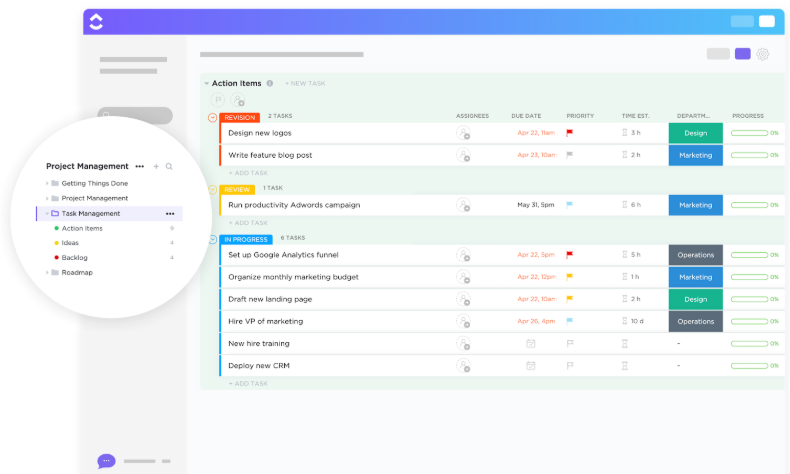Set due date calendar icon for New hire training
This screenshot has height=474, width=790.
coord(530,343)
